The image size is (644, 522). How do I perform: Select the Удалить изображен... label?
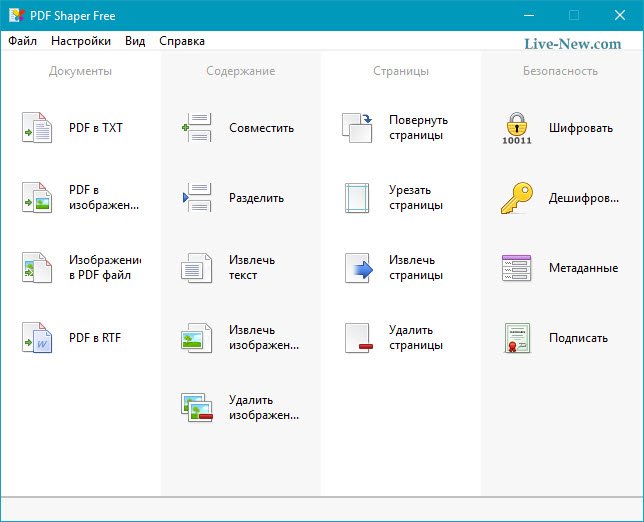click(264, 407)
